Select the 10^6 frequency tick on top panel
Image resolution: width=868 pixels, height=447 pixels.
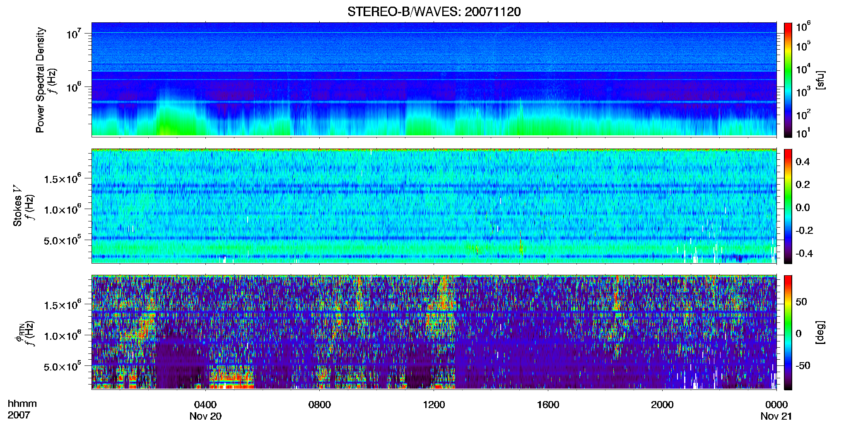point(73,87)
